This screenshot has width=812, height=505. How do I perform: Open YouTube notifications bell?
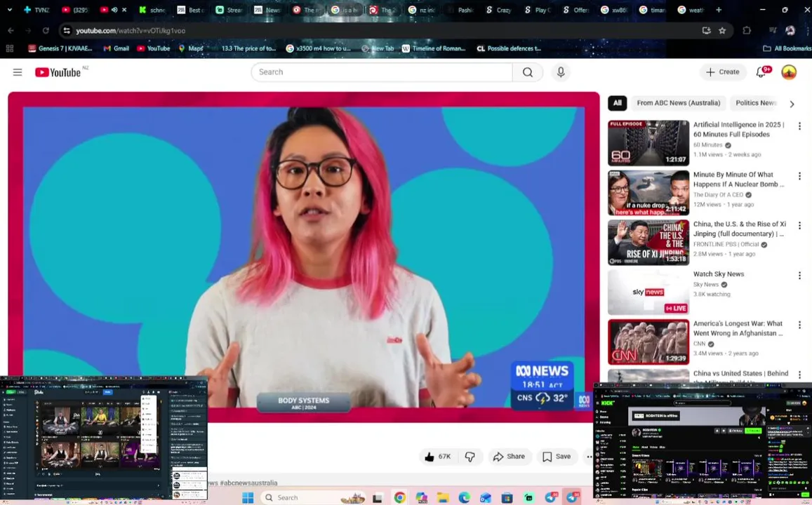pos(761,72)
